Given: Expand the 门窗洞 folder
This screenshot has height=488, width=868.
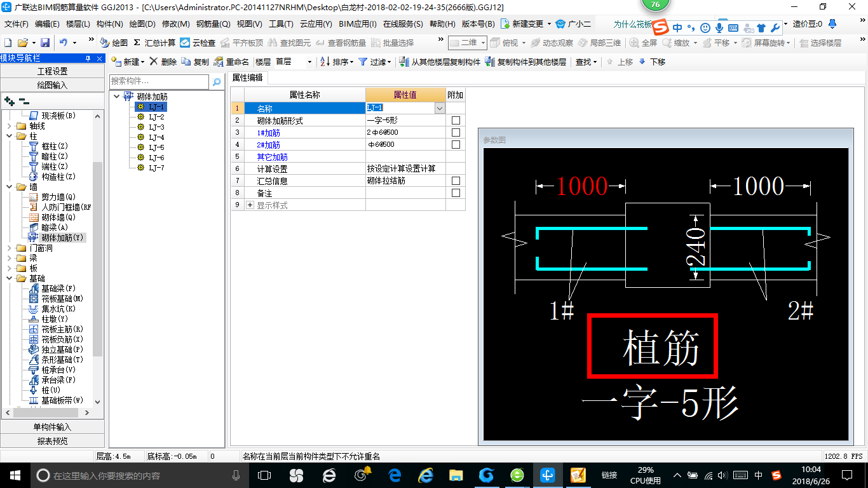Looking at the screenshot, I should [9, 248].
